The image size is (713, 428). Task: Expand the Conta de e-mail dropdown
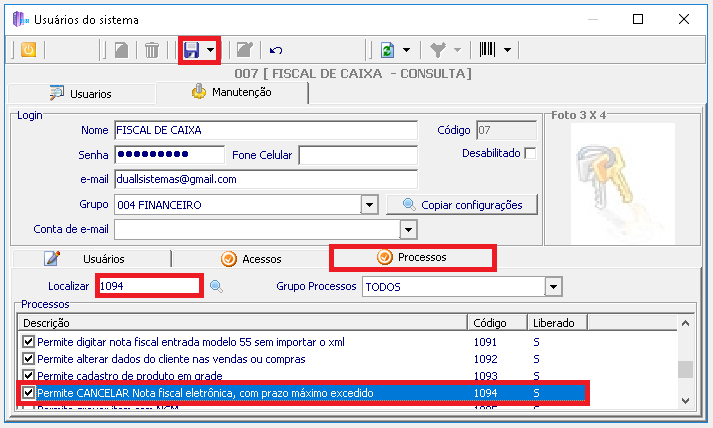coord(408,230)
